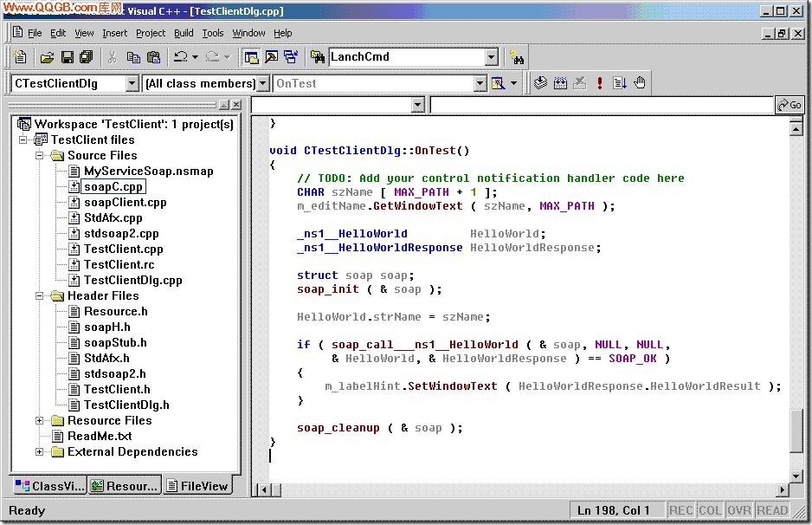This screenshot has height=525, width=812.
Task: Select MyServiceSoap.nsmap file
Action: point(149,171)
